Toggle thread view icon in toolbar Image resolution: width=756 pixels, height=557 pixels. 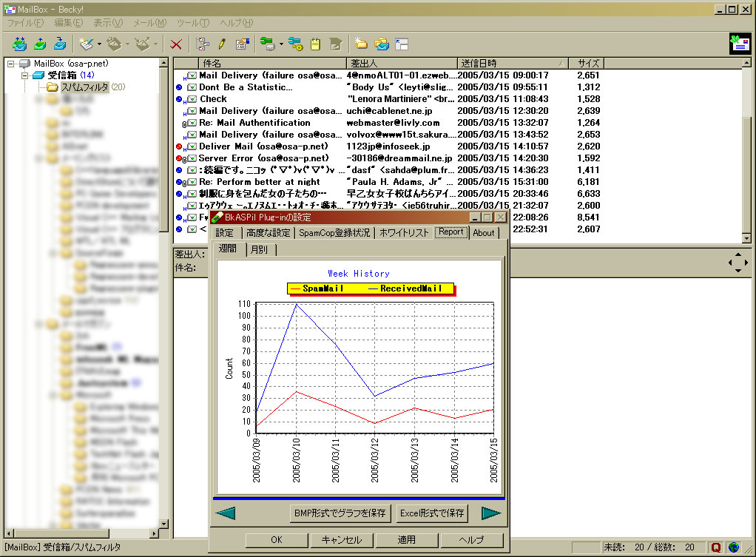pos(203,44)
